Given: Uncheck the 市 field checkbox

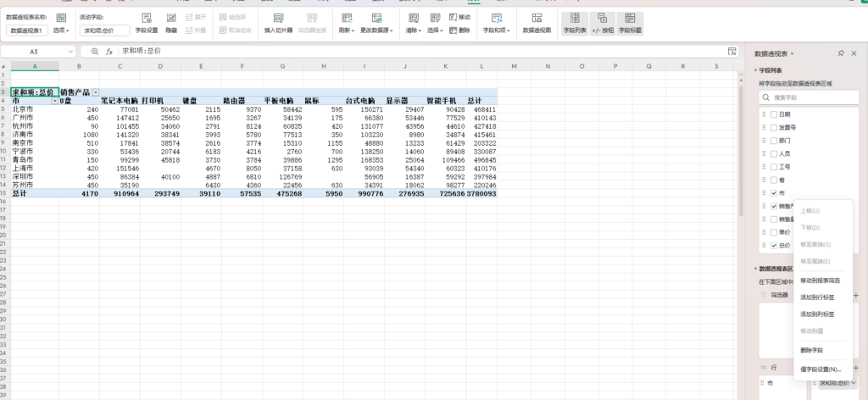Looking at the screenshot, I should point(773,192).
